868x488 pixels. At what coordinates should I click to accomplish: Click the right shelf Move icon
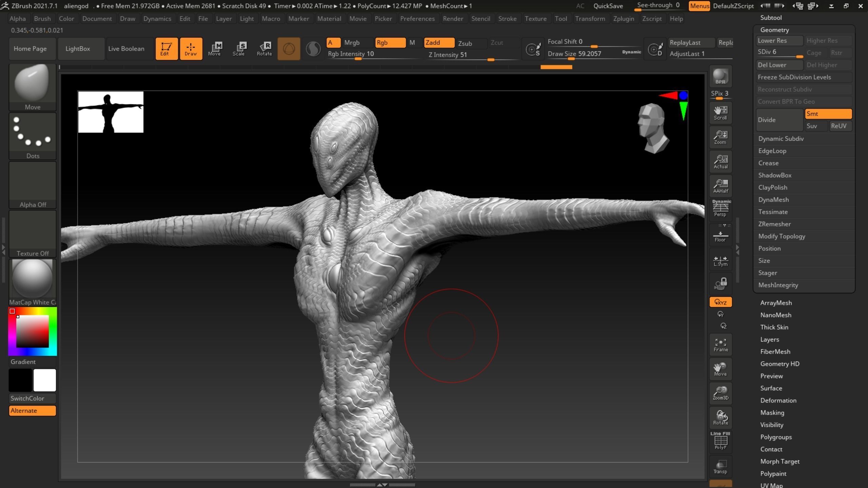click(721, 369)
